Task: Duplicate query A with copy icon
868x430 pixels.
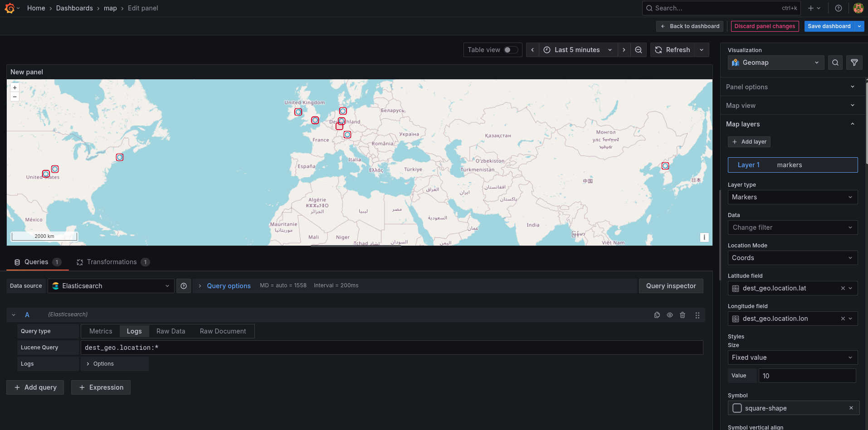Action: click(657, 315)
